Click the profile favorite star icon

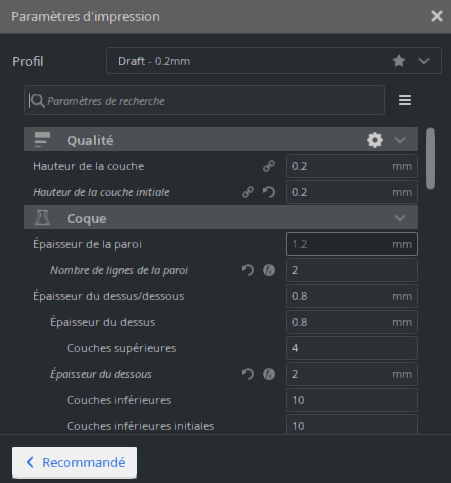click(x=399, y=61)
